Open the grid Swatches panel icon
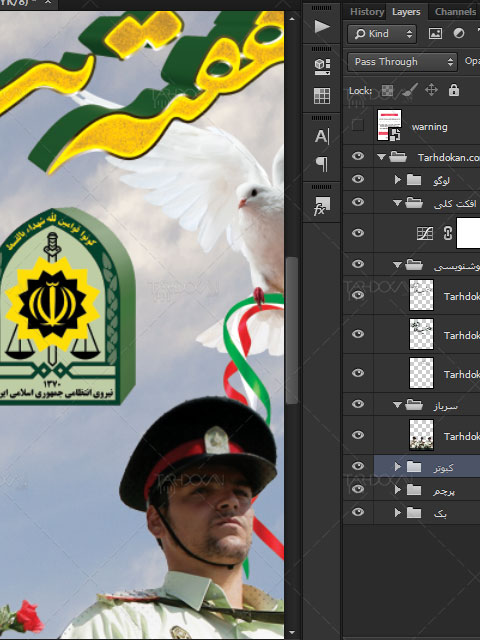This screenshot has width=480, height=640. [322, 96]
